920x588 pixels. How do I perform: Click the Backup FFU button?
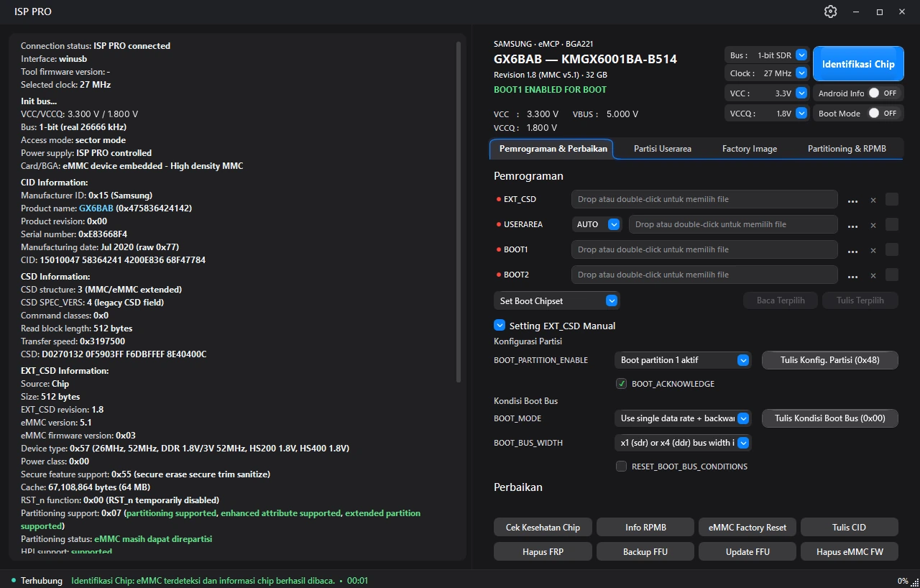(645, 552)
